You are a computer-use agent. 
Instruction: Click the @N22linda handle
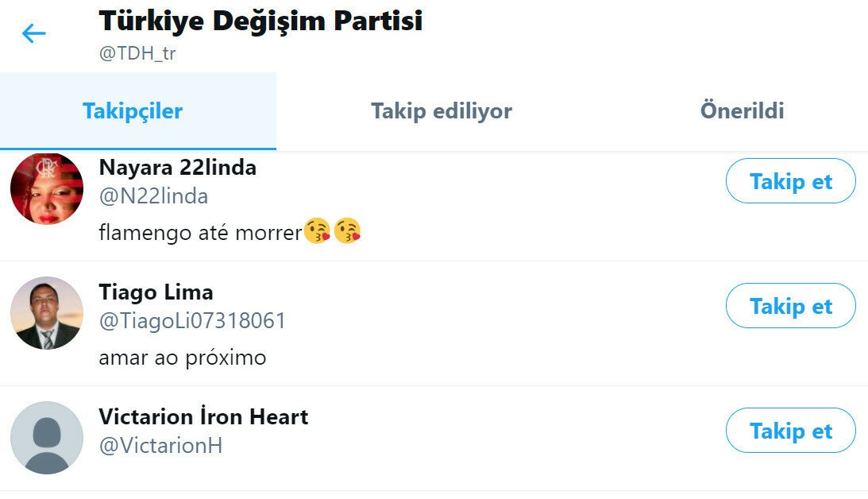[x=153, y=196]
